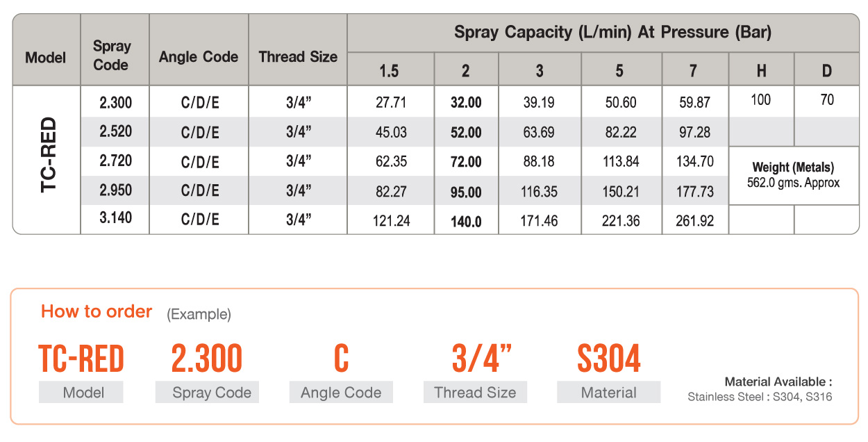868x442 pixels.
Task: Click the D dimension value 70
Action: tap(826, 100)
